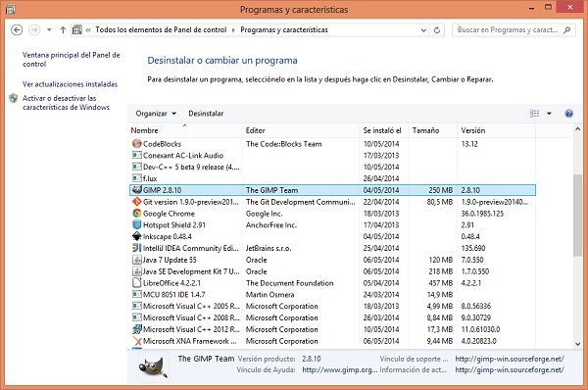The width and height of the screenshot is (588, 390).
Task: Expand breadcrumb arrow after Panel de control
Action: tap(233, 30)
